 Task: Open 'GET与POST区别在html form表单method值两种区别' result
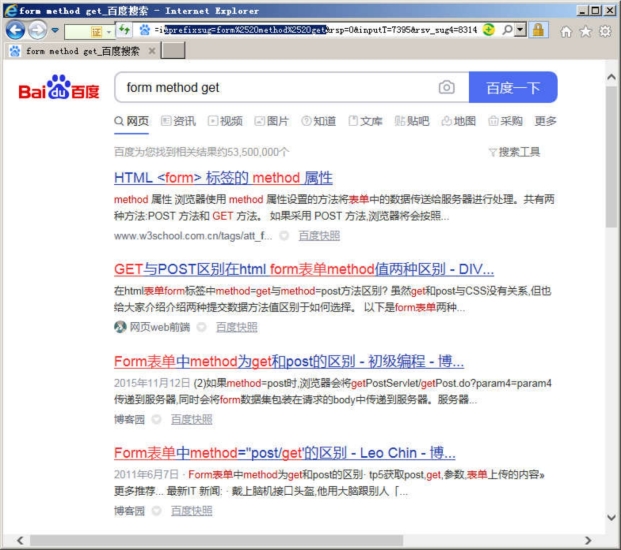coord(304,270)
